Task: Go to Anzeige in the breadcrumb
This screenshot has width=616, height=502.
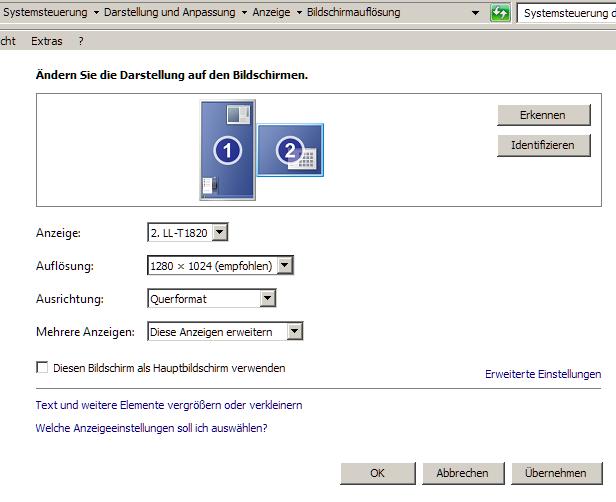Action: [x=271, y=12]
